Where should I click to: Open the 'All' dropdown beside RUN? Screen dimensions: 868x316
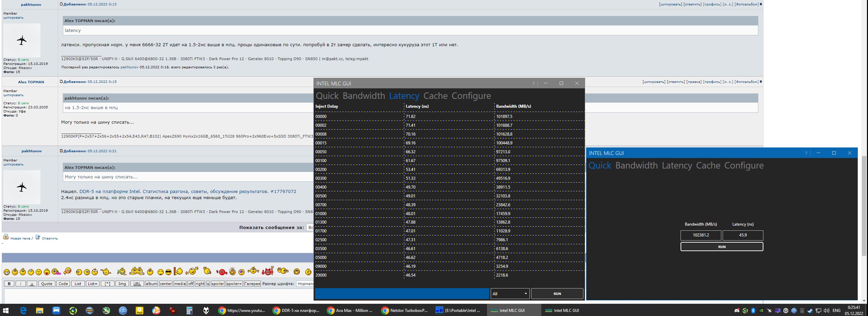pos(510,294)
